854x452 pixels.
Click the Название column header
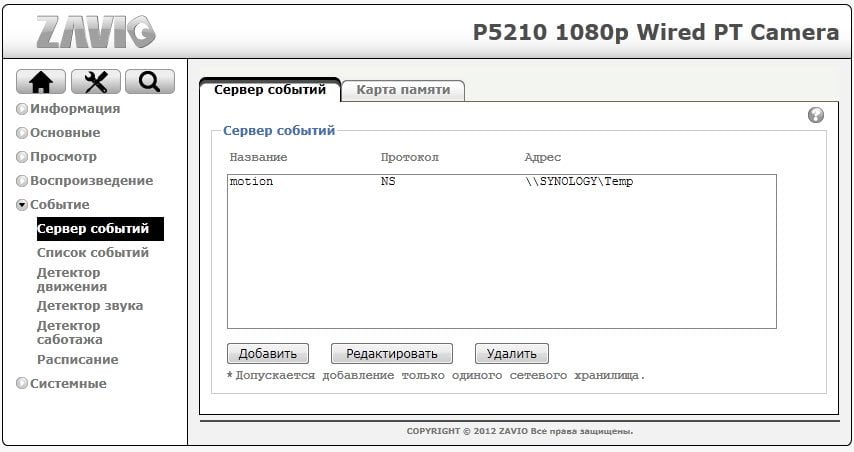(x=258, y=157)
